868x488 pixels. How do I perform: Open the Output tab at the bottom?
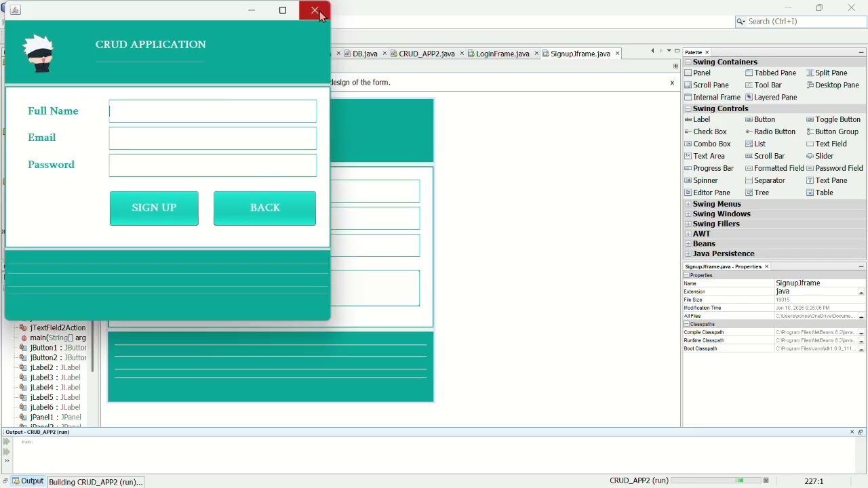pyautogui.click(x=28, y=481)
